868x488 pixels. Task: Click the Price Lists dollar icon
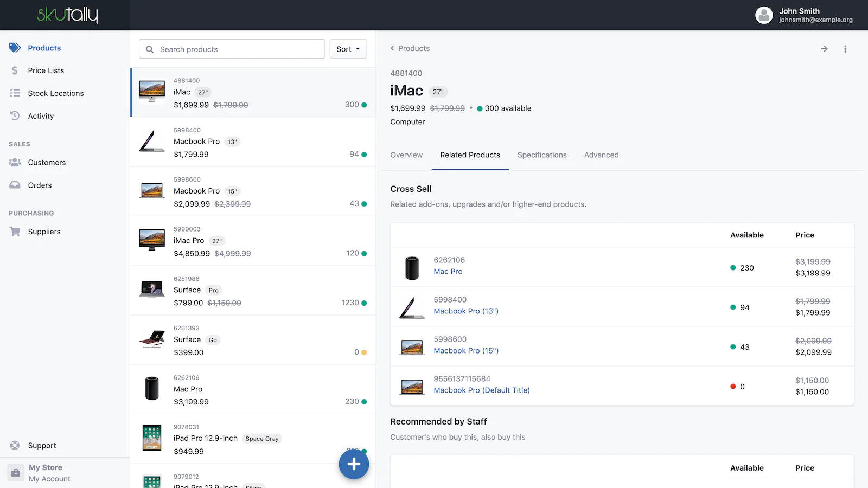pyautogui.click(x=15, y=70)
